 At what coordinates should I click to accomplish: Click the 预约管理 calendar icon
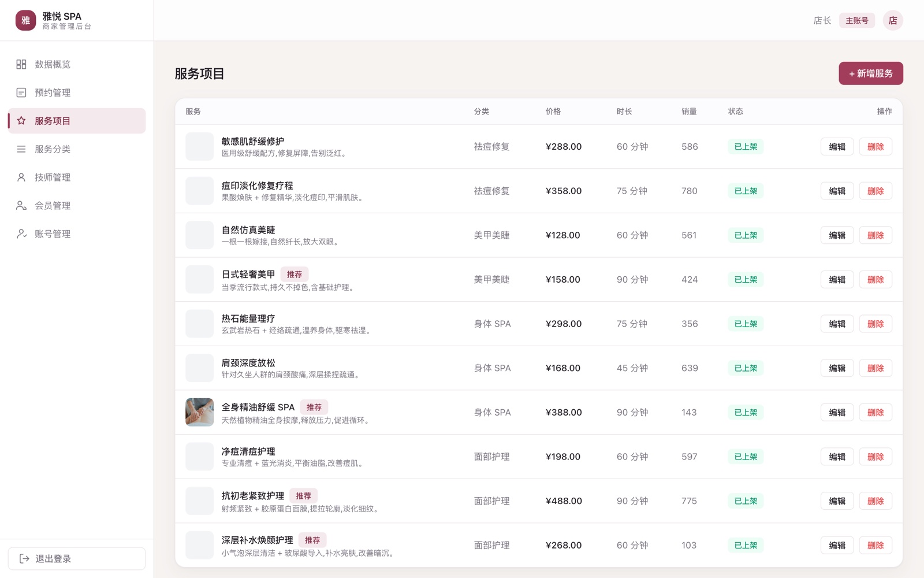[x=21, y=92]
